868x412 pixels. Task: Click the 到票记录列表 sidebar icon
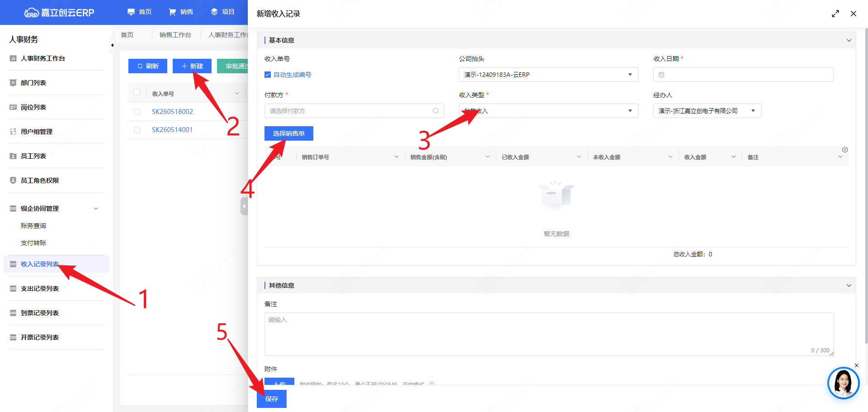coord(13,313)
